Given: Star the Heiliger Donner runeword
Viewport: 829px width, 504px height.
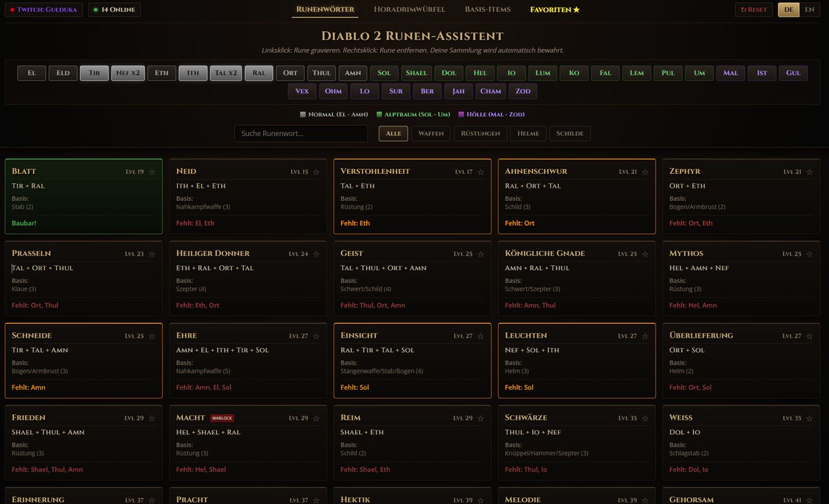Looking at the screenshot, I should 316,253.
